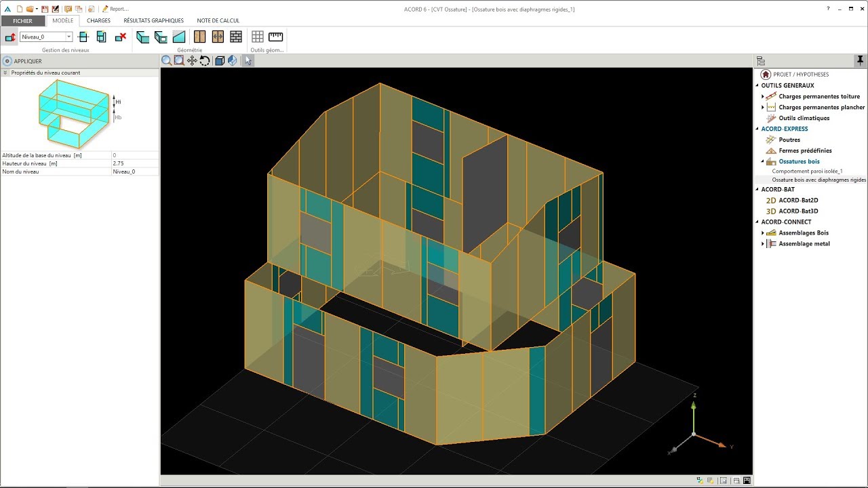Select Comportement paroi isolée_1

(807, 171)
